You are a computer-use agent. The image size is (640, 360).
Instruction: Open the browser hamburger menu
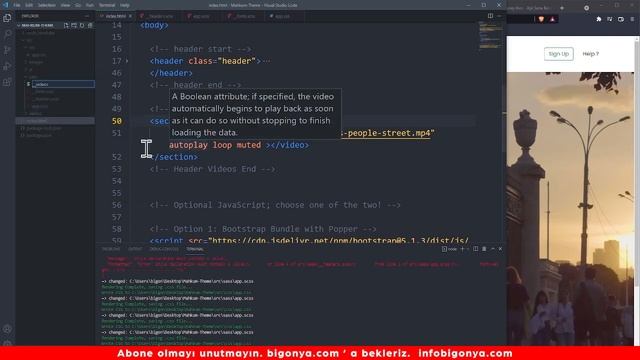click(x=632, y=19)
